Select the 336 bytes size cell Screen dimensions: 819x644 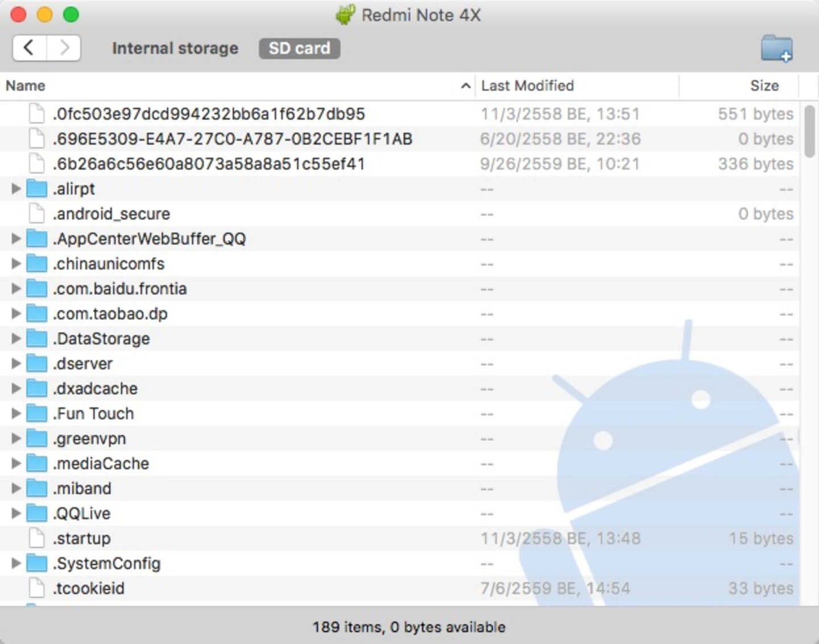(x=755, y=164)
